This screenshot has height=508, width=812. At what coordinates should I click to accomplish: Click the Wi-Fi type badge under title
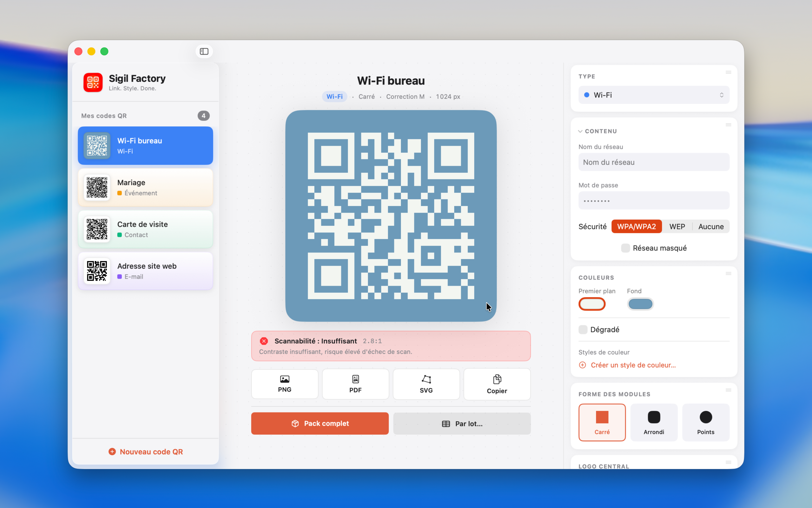tap(335, 97)
